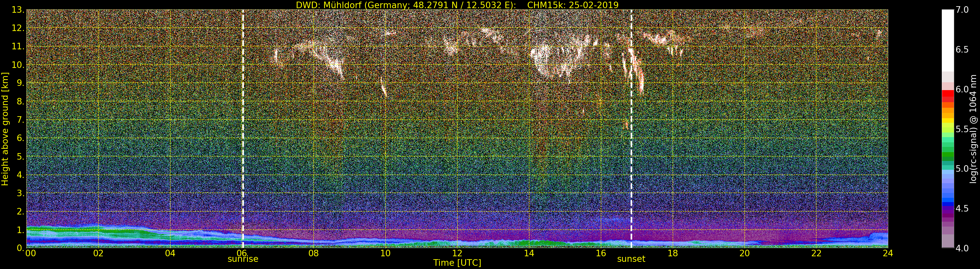Image resolution: width=980 pixels, height=269 pixels.
Task: Click height axis tick label '6.'
Action: (x=20, y=138)
